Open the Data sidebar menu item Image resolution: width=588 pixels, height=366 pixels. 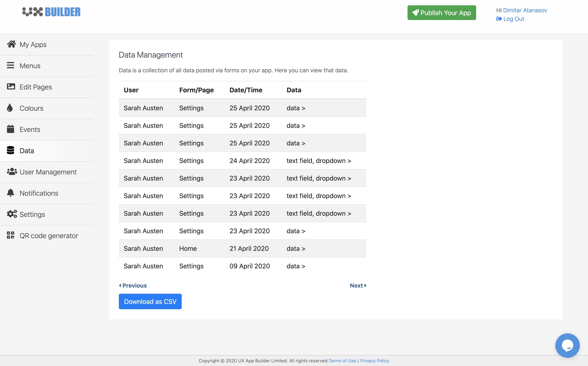coord(27,151)
